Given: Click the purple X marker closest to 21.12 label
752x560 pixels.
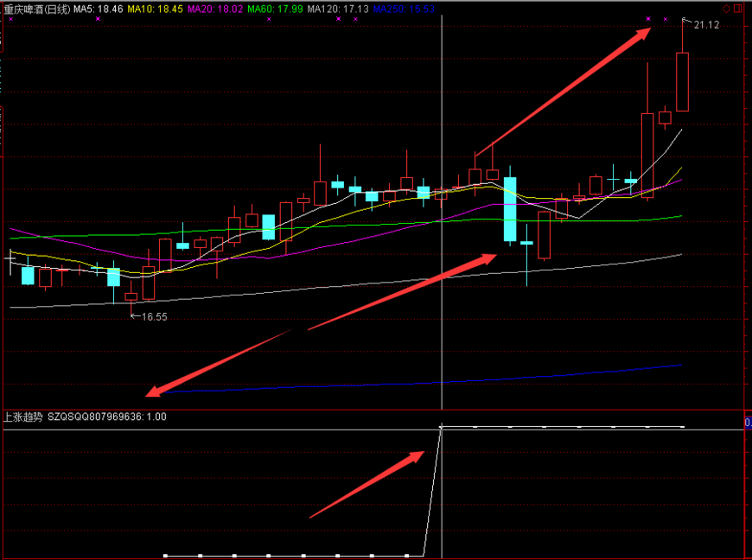Looking at the screenshot, I should (x=666, y=19).
